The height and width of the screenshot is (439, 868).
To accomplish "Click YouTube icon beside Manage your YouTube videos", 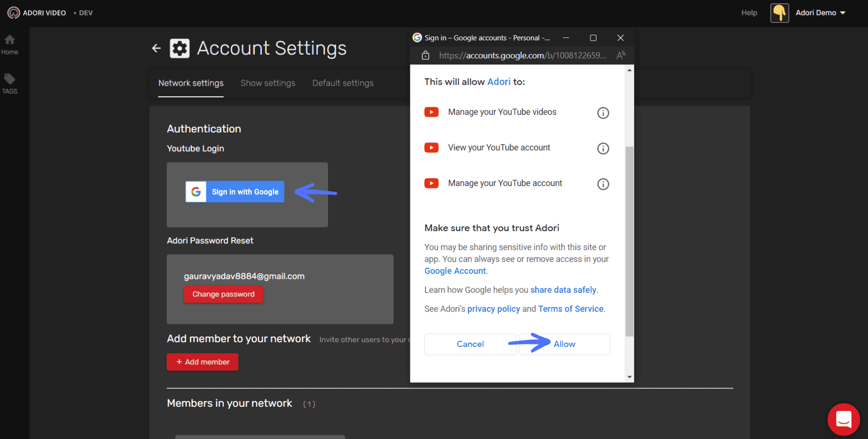I will pyautogui.click(x=431, y=112).
